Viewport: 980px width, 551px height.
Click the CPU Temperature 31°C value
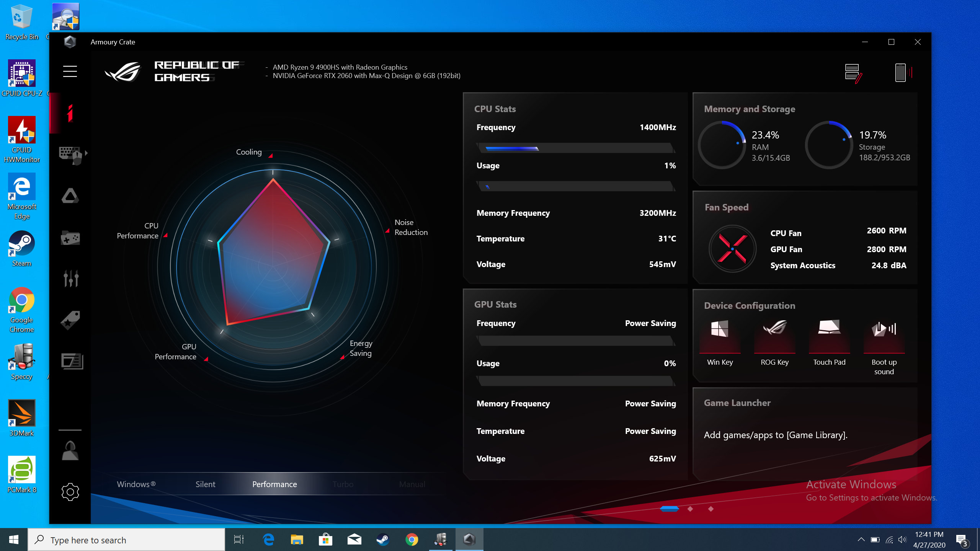(667, 239)
